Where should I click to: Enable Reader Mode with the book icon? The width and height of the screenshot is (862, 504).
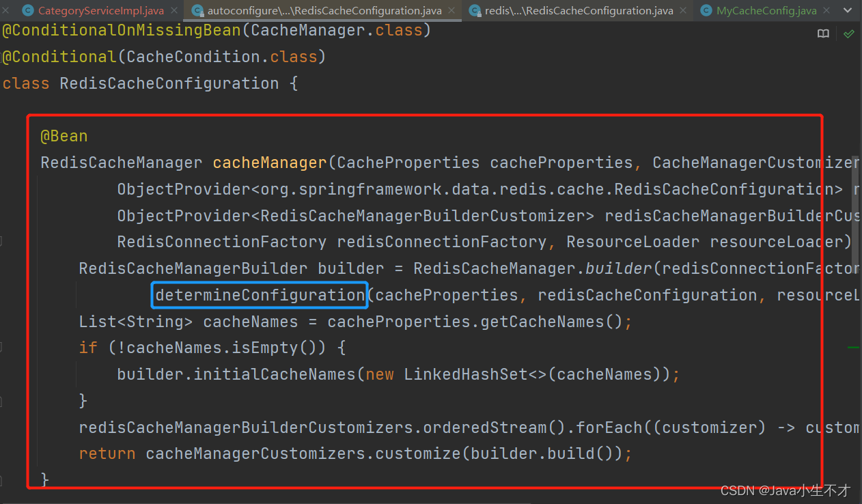click(823, 32)
